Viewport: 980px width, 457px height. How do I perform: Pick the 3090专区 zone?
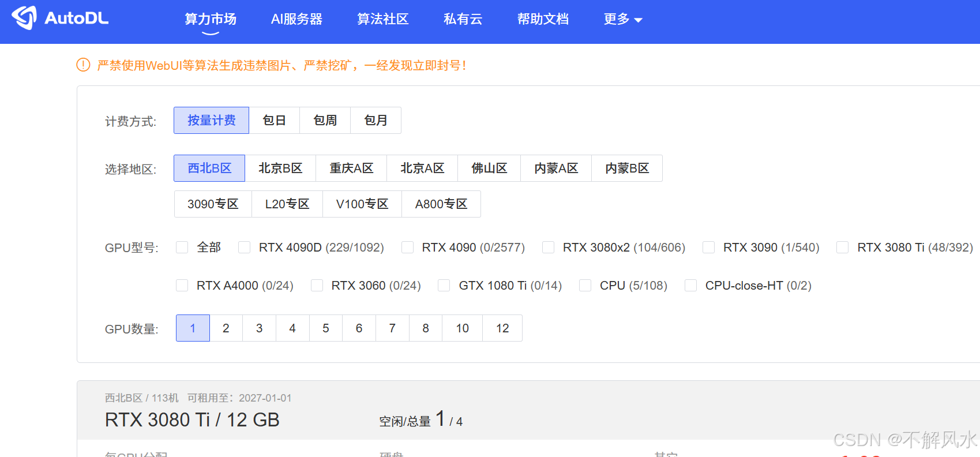coord(213,204)
